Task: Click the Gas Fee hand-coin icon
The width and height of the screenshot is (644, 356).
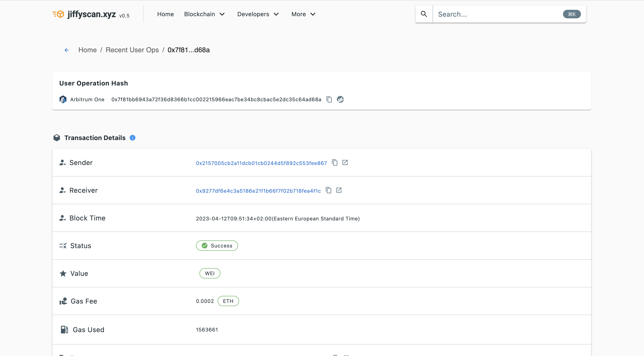Action: click(x=63, y=301)
